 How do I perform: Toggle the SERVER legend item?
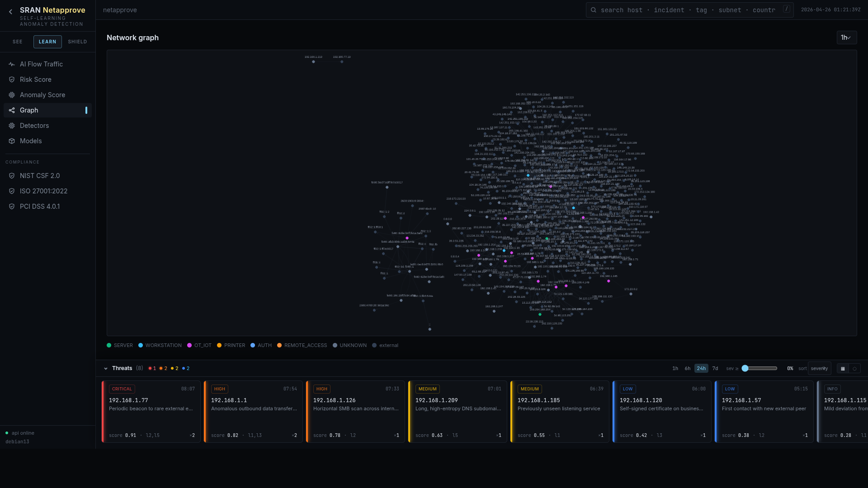pos(119,345)
